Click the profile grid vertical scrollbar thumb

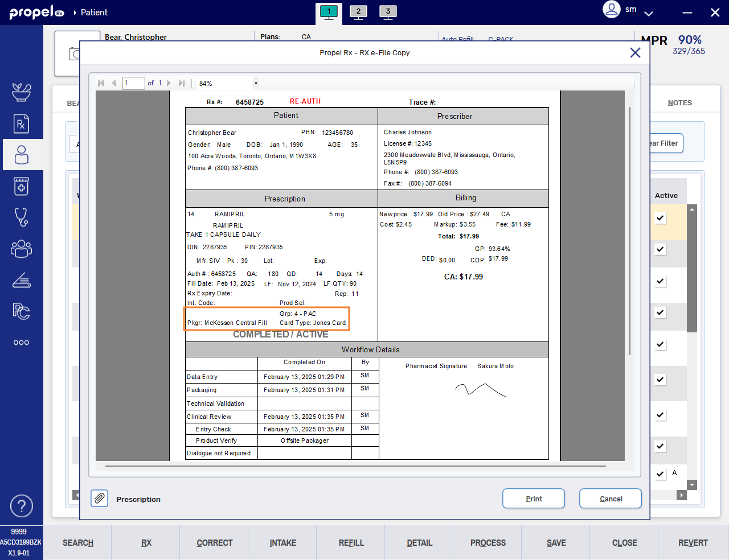(692, 272)
